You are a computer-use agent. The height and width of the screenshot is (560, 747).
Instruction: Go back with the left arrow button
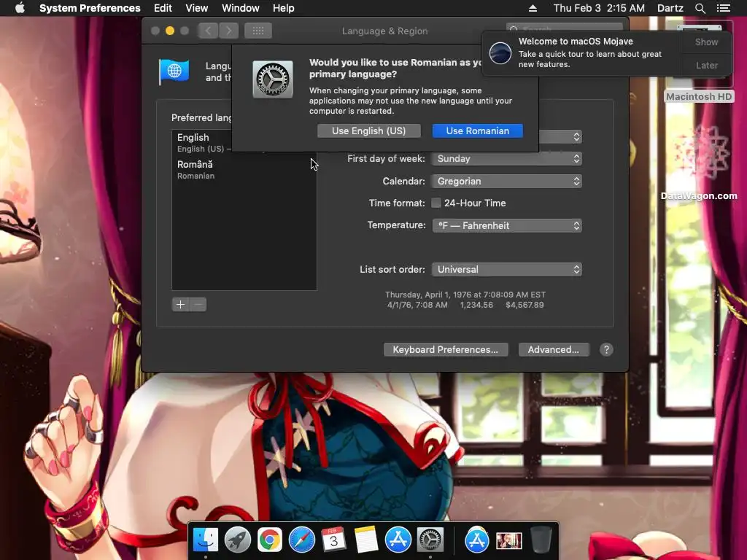(x=208, y=31)
